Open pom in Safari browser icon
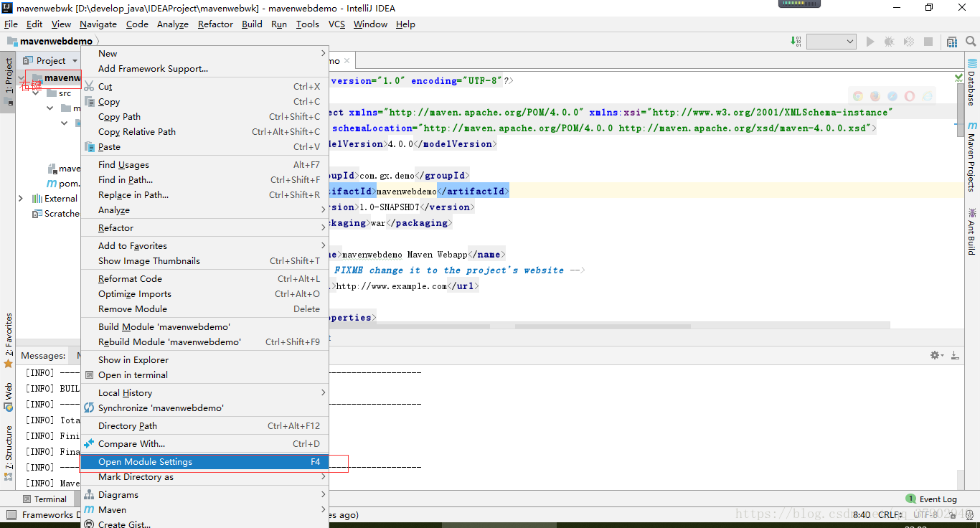 (892, 96)
